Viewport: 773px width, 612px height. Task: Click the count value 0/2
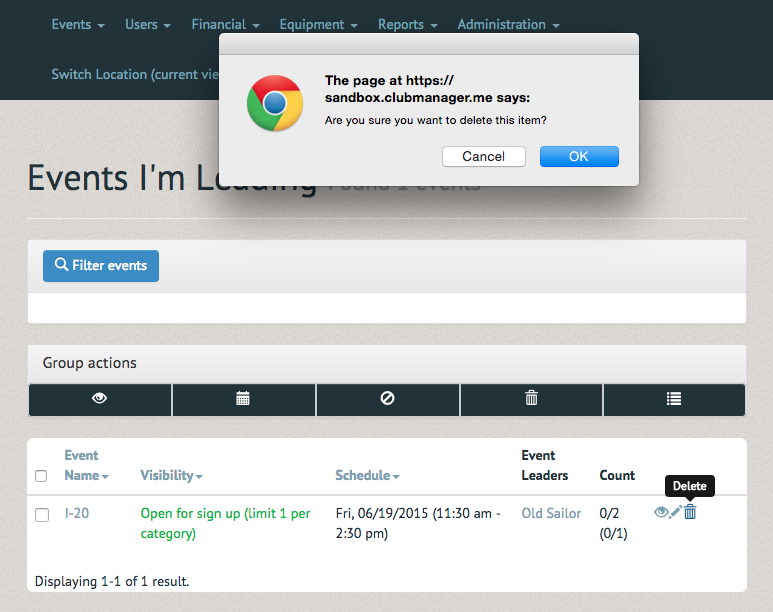[x=609, y=513]
